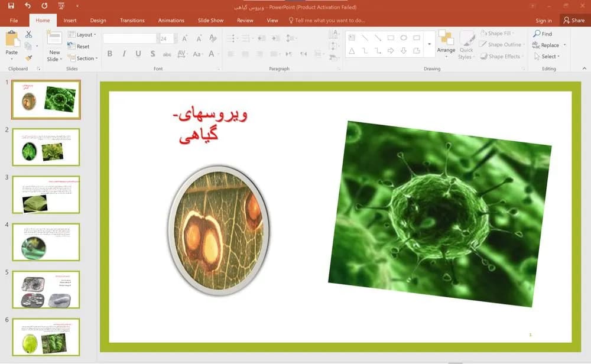
Task: Select the down arrow shape
Action: (x=404, y=50)
